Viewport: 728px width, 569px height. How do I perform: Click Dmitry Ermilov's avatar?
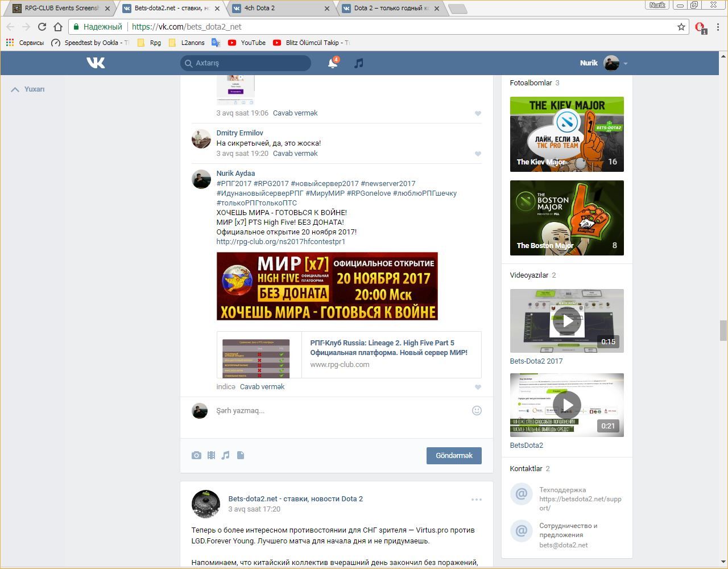[201, 139]
